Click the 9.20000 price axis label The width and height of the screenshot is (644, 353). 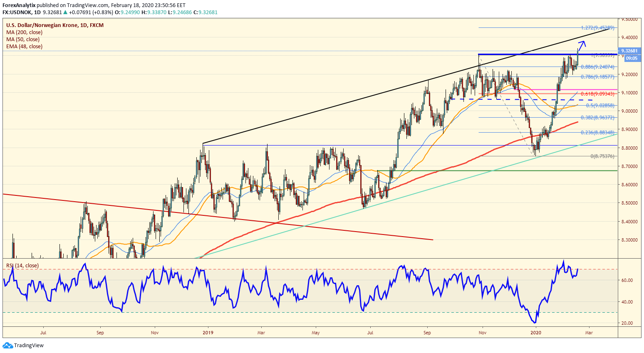pyautogui.click(x=629, y=74)
